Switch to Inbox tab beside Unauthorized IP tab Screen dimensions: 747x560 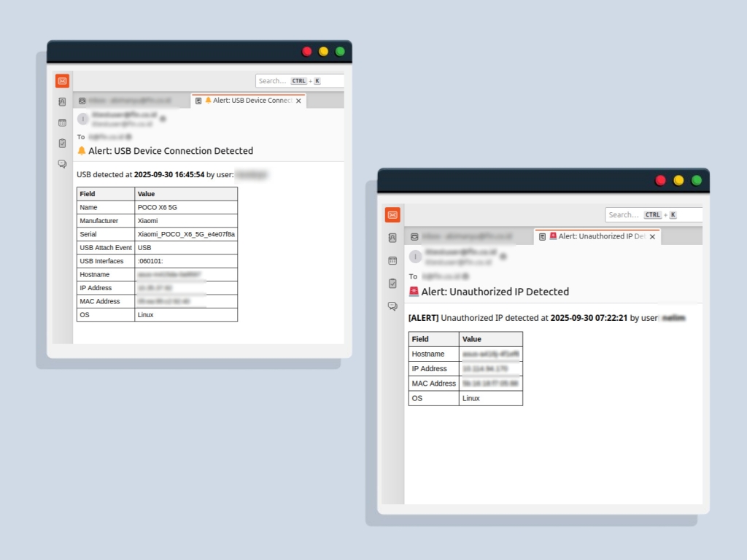click(467, 236)
